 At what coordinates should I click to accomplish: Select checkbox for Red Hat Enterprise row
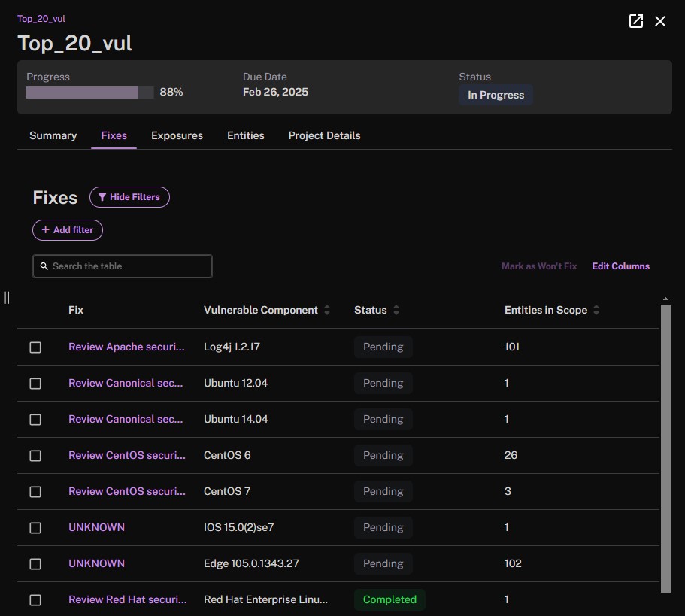click(35, 600)
